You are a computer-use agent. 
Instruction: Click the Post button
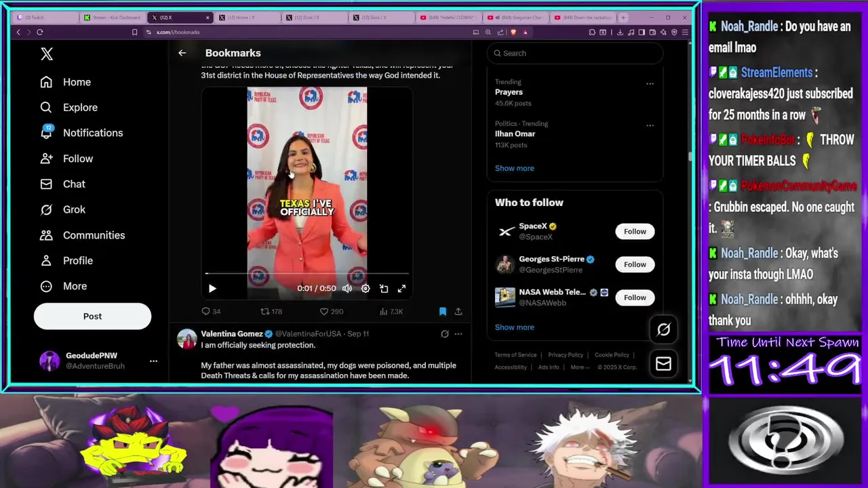(92, 317)
